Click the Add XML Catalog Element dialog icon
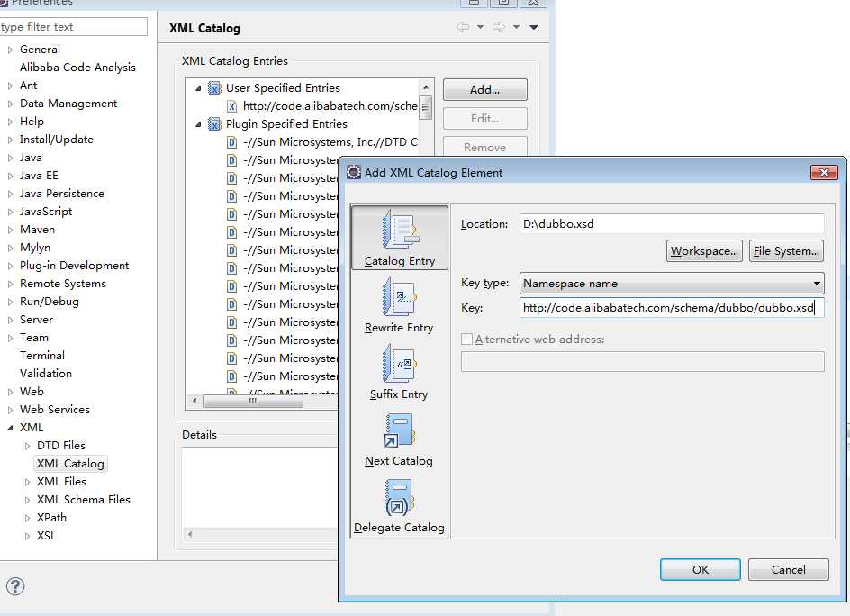 click(x=354, y=172)
